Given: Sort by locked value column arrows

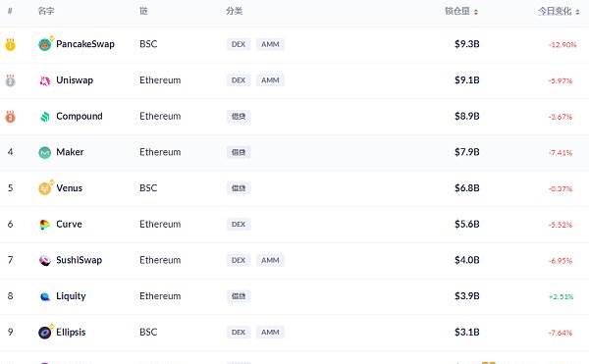Looking at the screenshot, I should (476, 12).
